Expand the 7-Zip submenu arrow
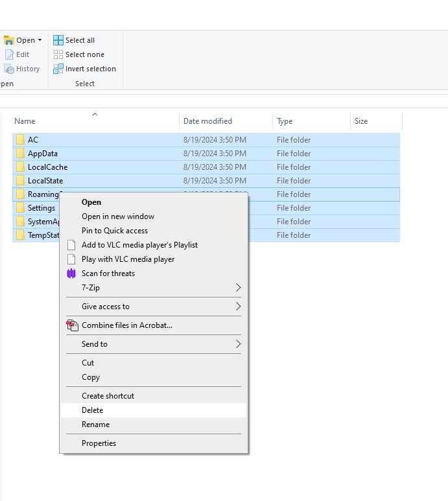This screenshot has height=501, width=448. pos(238,288)
